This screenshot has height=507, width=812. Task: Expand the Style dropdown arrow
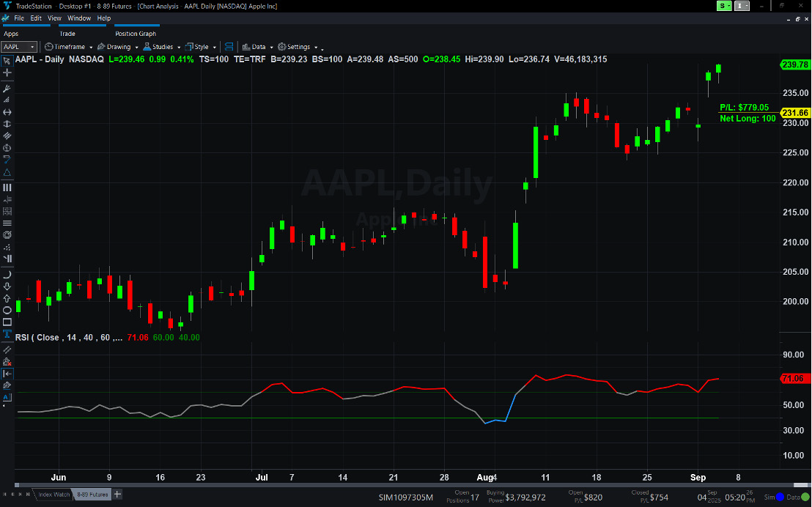213,46
